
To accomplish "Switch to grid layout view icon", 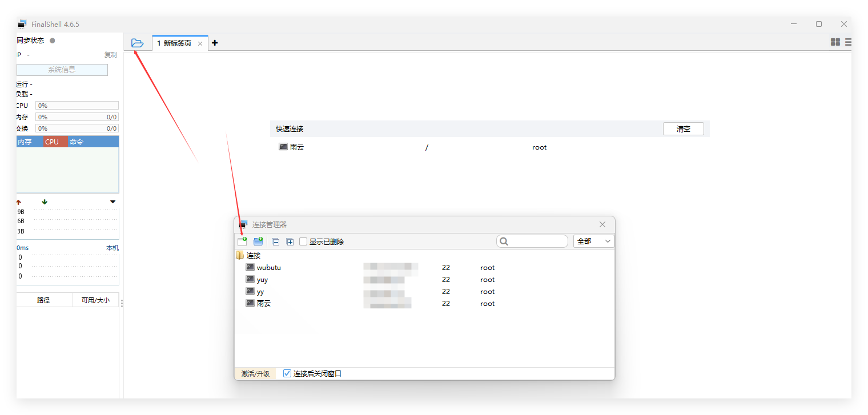I will 835,42.
